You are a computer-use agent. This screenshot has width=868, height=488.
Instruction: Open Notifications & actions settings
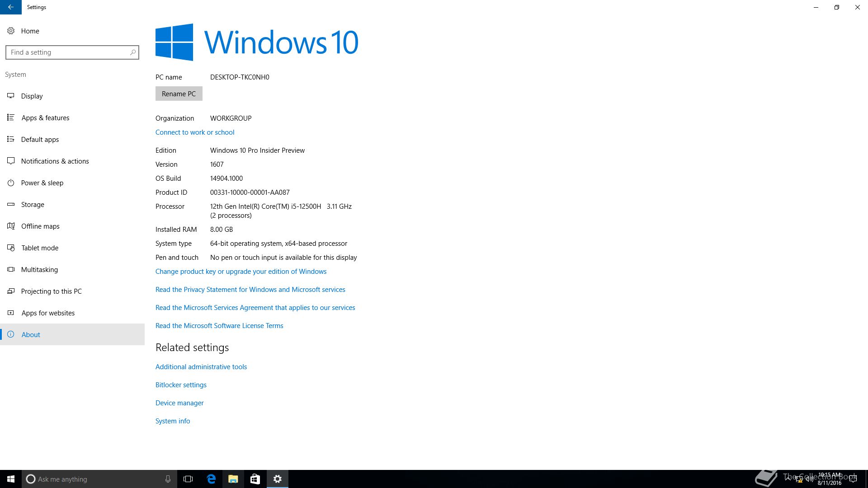(x=72, y=161)
